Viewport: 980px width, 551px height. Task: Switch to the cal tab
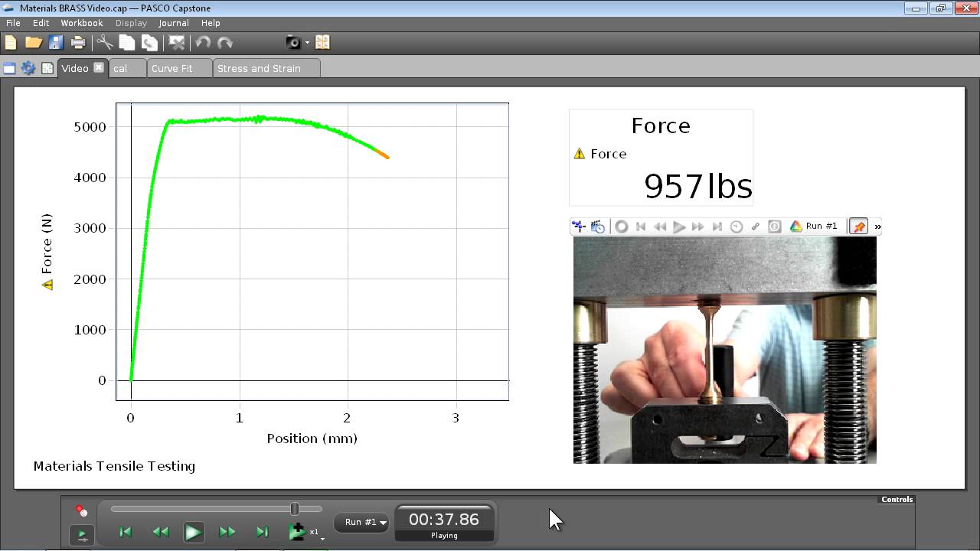pyautogui.click(x=127, y=68)
